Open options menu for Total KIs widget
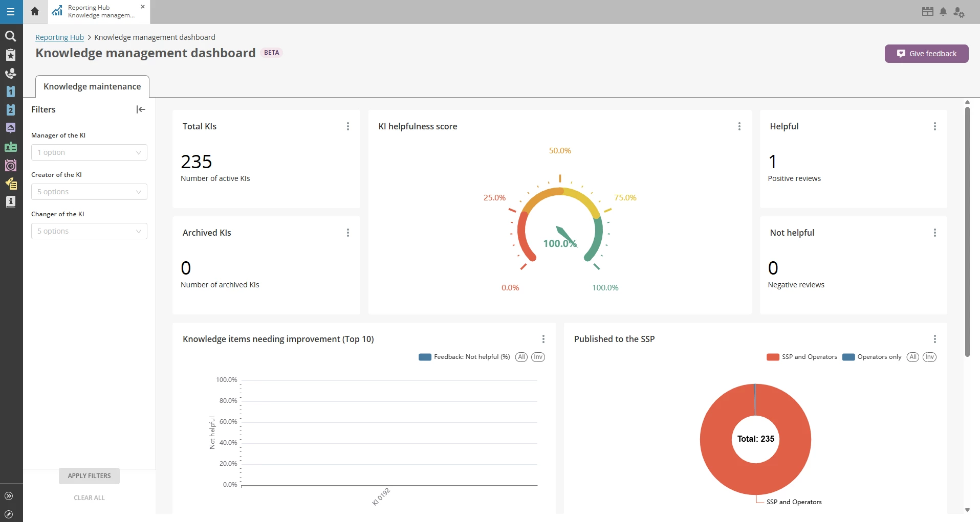980x522 pixels. tap(348, 126)
